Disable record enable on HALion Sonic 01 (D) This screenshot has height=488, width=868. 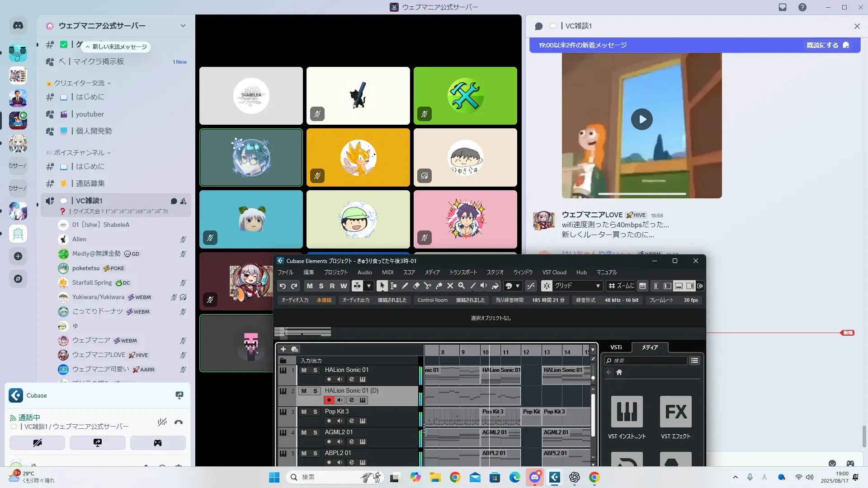pyautogui.click(x=329, y=400)
